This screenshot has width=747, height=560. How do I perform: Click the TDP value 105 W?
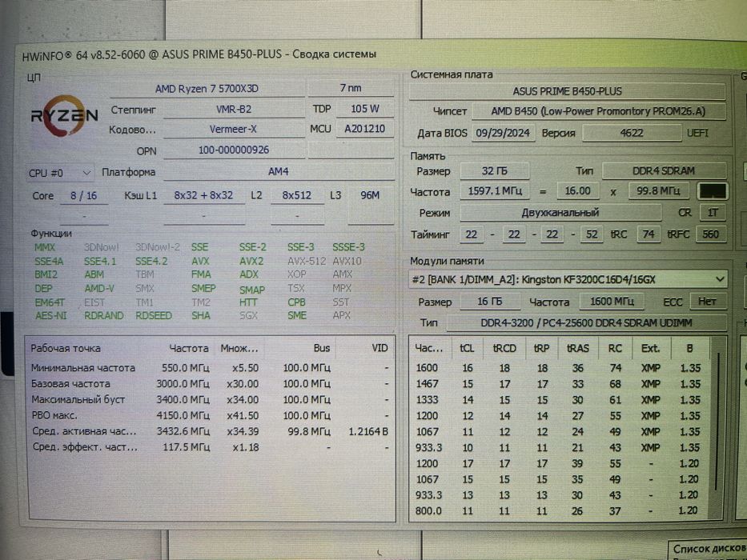tap(365, 109)
